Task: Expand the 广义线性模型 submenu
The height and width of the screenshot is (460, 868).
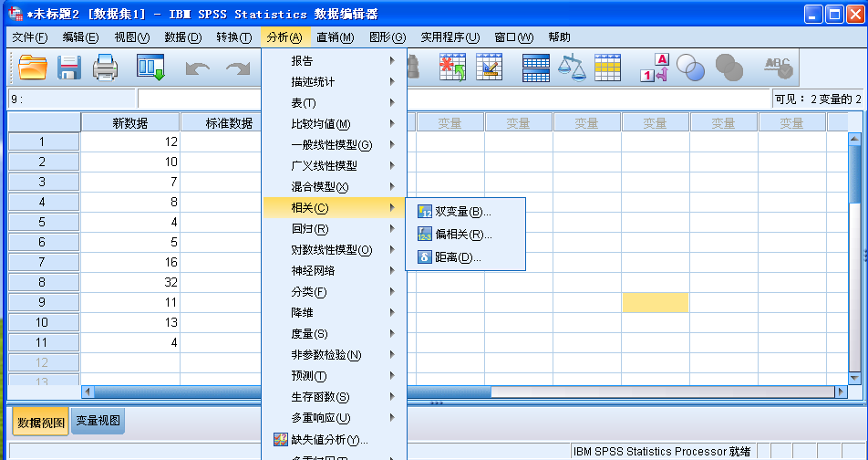Action: click(335, 166)
